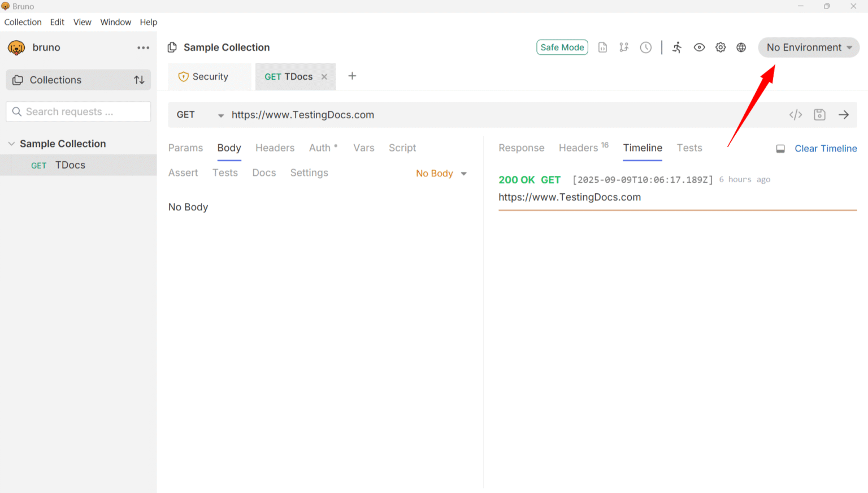Open the collection runner icon
This screenshot has width=868, height=493.
click(676, 47)
